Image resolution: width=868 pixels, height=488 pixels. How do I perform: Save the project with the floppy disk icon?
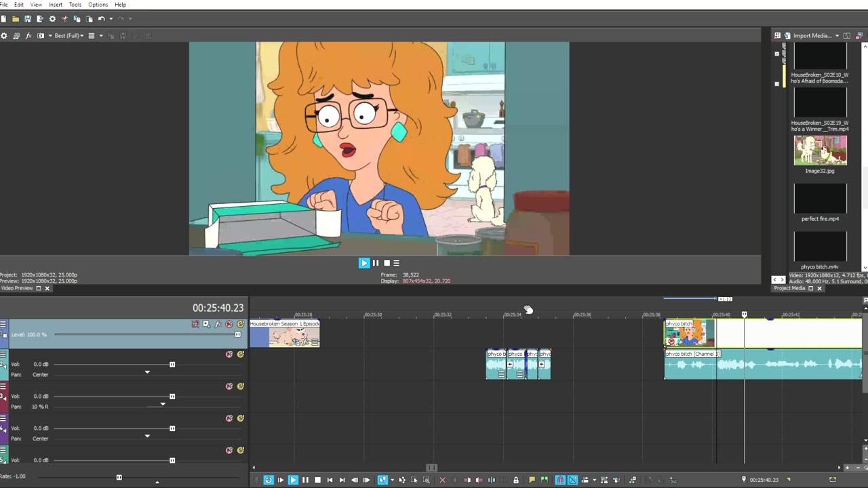[28, 19]
